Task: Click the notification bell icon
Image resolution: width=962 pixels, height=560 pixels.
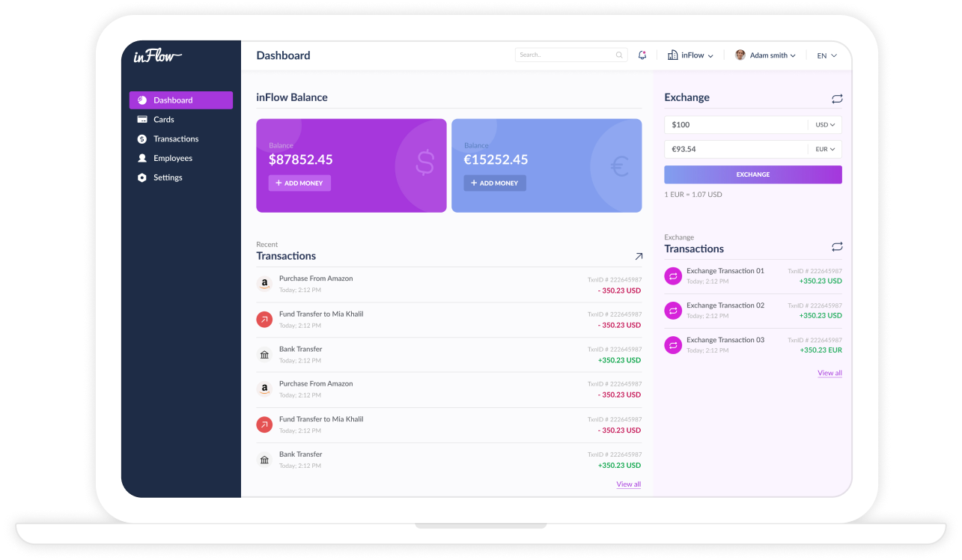Action: tap(642, 55)
